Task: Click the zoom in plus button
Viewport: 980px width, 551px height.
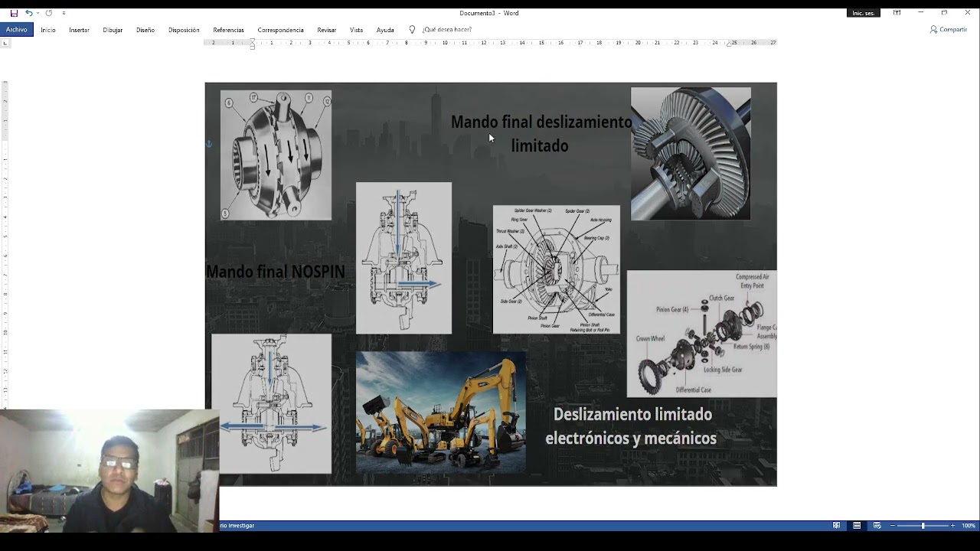Action: click(952, 526)
